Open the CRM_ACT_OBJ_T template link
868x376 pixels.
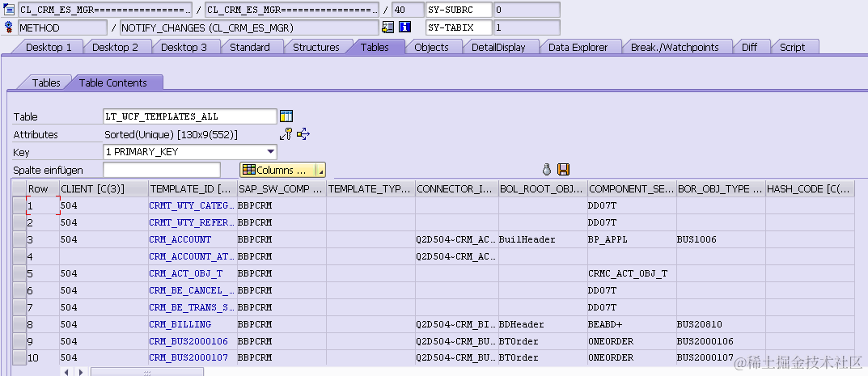pyautogui.click(x=186, y=273)
